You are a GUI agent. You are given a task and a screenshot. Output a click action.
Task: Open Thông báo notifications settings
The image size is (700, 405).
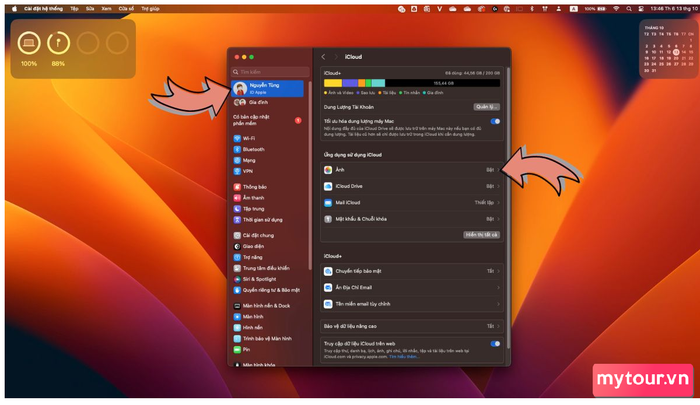254,186
